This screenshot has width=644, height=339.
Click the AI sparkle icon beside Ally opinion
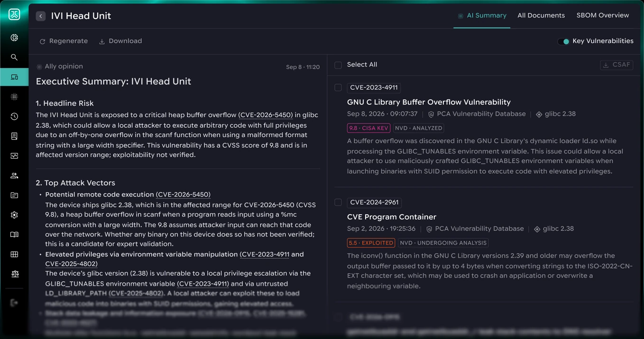tap(39, 67)
